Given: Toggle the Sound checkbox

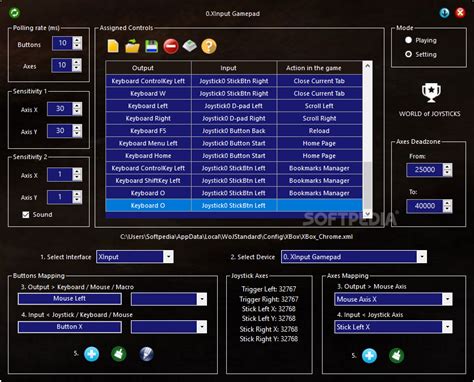Looking at the screenshot, I should pos(26,215).
